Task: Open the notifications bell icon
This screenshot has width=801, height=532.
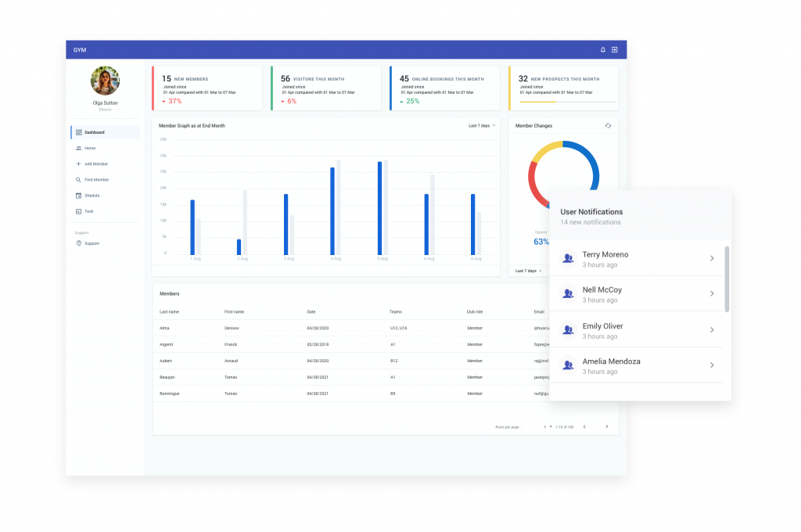Action: pos(602,49)
